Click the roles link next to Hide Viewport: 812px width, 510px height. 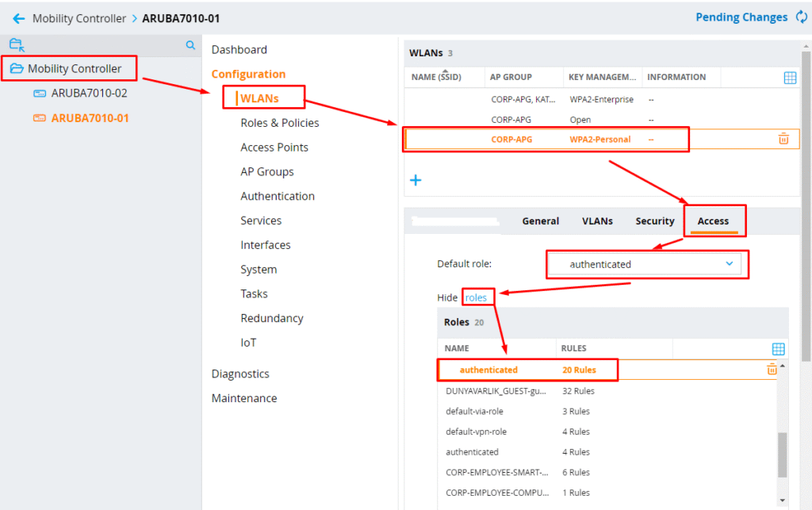pos(476,297)
